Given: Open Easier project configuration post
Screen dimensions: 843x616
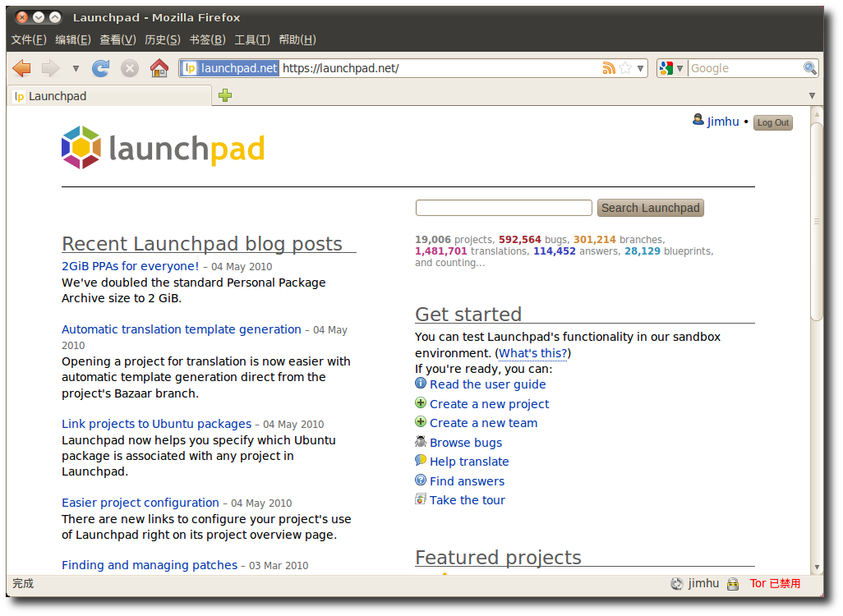Looking at the screenshot, I should [140, 503].
